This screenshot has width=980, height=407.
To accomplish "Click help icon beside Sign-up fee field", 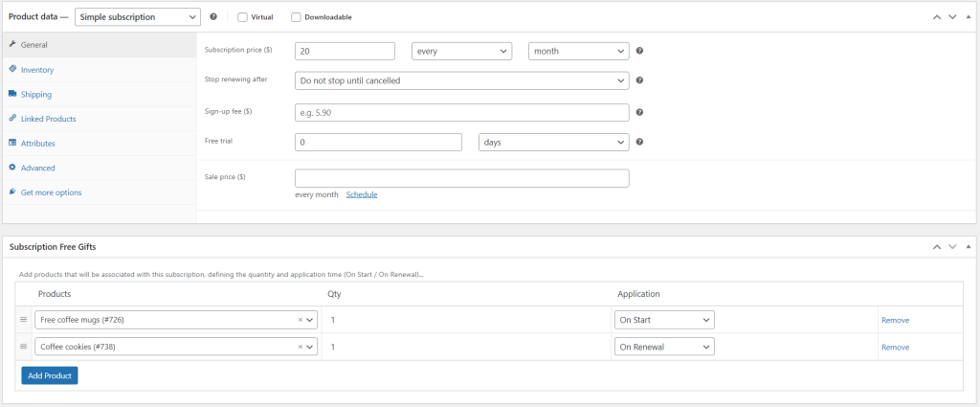I will click(x=639, y=112).
